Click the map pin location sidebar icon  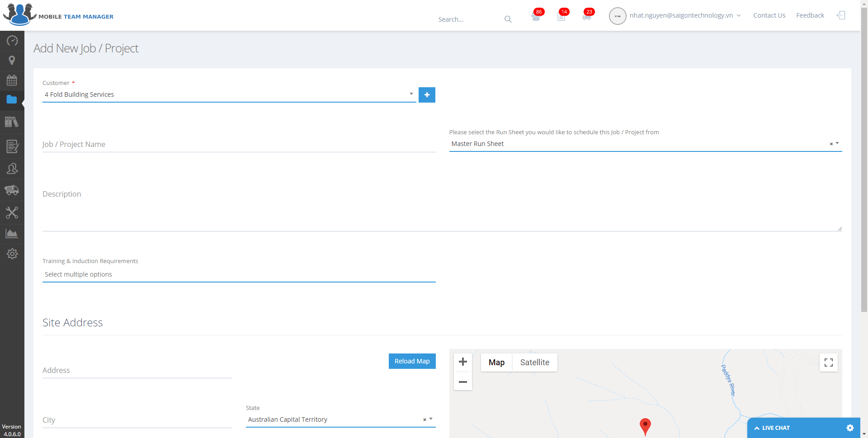[x=12, y=61]
